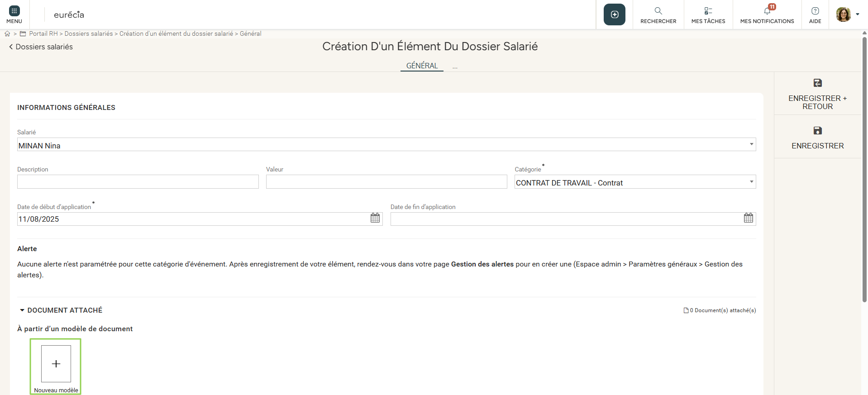This screenshot has height=395, width=868.
Task: Click the Enregistrer button
Action: tap(817, 138)
